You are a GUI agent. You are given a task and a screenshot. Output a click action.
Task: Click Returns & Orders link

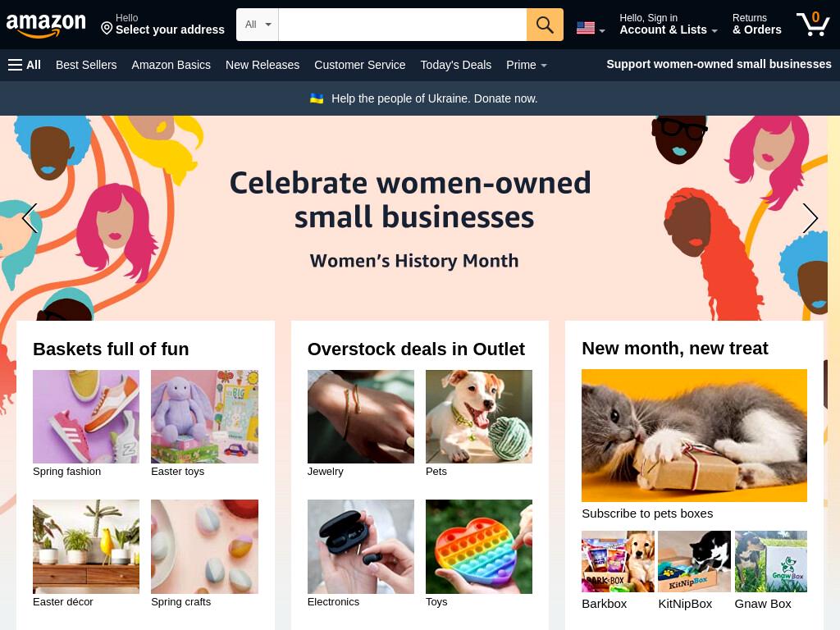tap(756, 24)
